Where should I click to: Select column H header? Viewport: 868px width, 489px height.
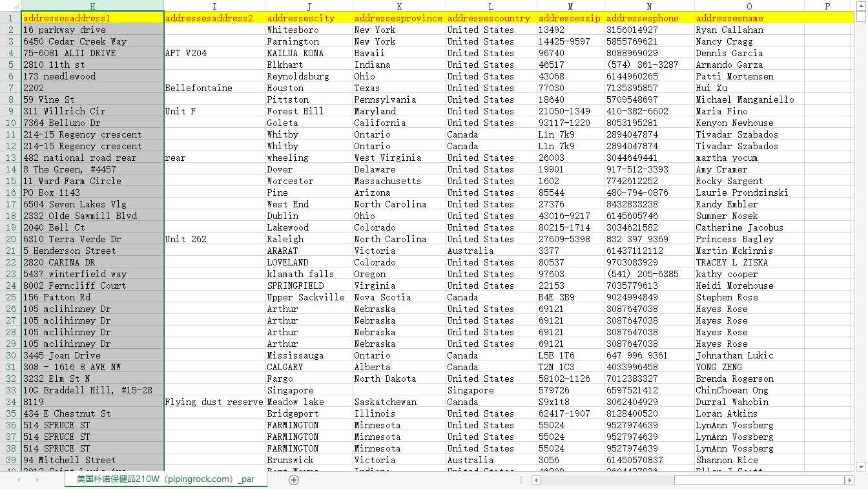click(92, 6)
